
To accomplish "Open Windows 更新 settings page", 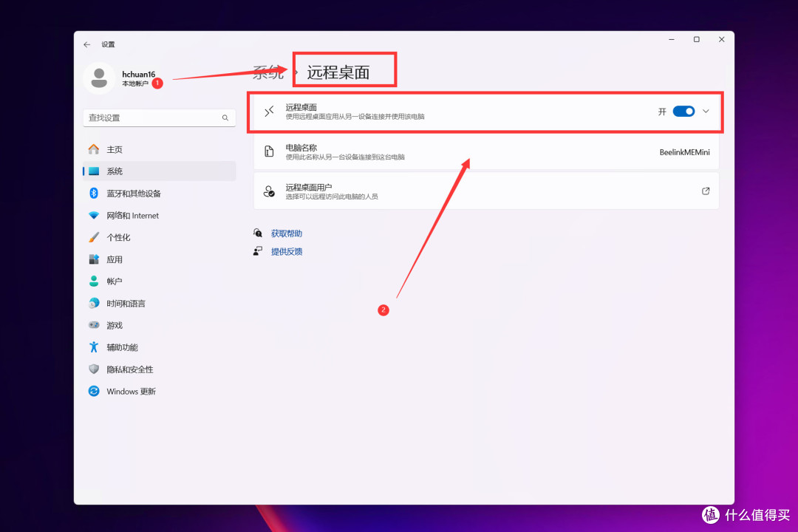I will tap(160, 391).
